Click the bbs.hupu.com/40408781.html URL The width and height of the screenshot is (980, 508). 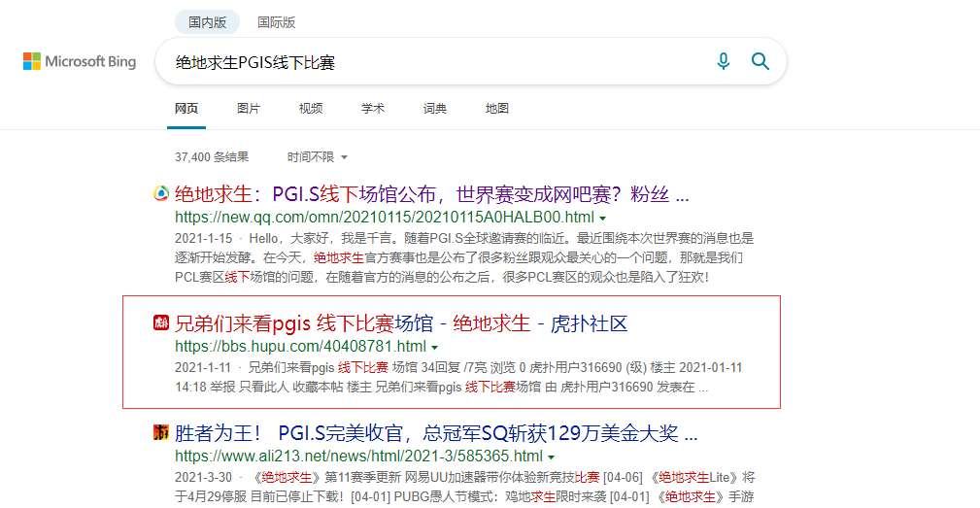pyautogui.click(x=301, y=346)
